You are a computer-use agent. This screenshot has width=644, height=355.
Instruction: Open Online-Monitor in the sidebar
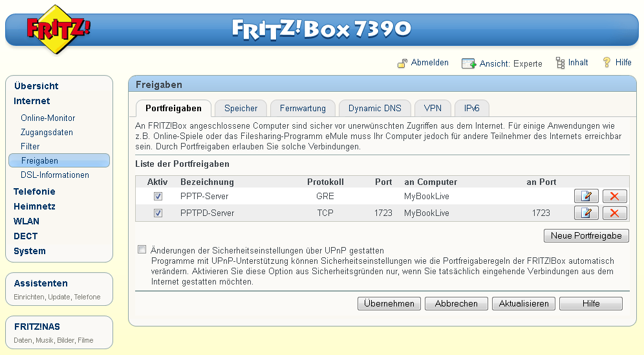[x=48, y=118]
